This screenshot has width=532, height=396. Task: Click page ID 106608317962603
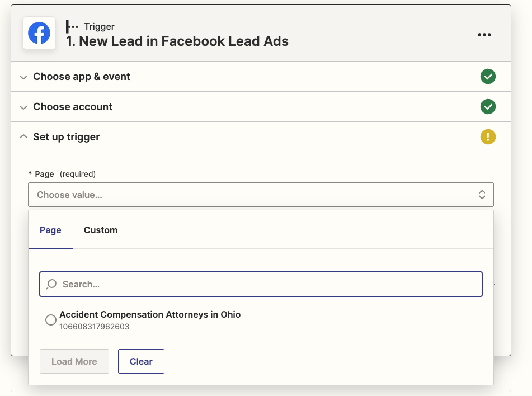tap(95, 327)
